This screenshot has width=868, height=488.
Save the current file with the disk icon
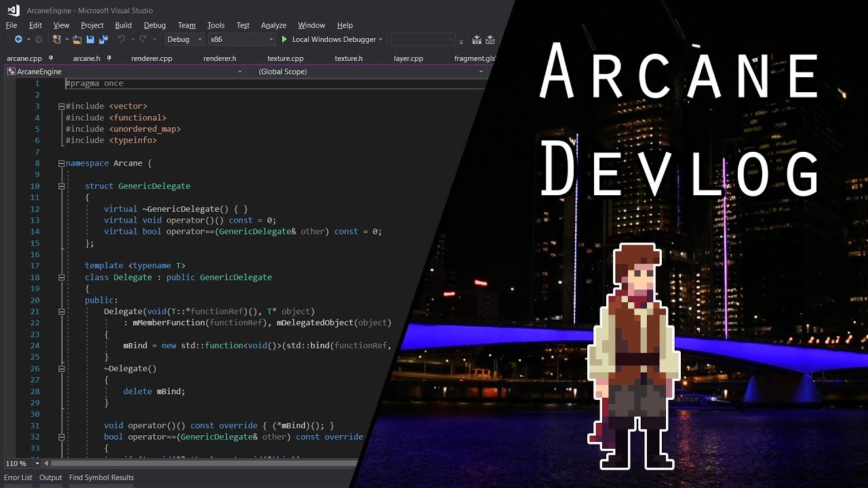[x=90, y=39]
